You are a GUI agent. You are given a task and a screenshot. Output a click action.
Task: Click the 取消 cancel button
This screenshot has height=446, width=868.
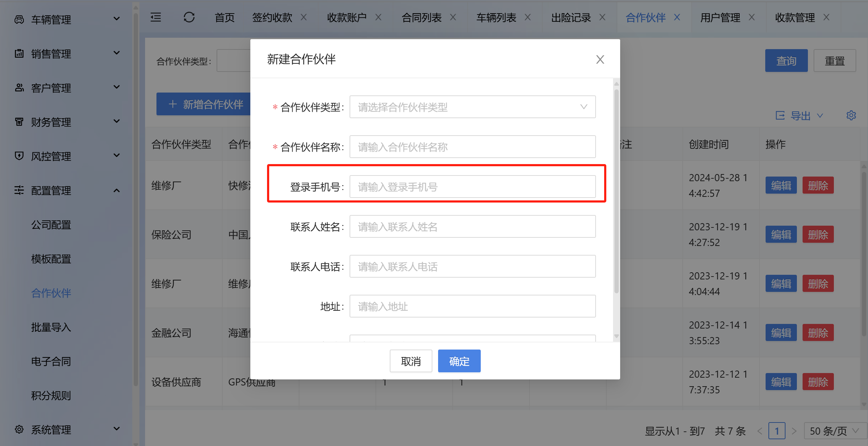click(411, 361)
